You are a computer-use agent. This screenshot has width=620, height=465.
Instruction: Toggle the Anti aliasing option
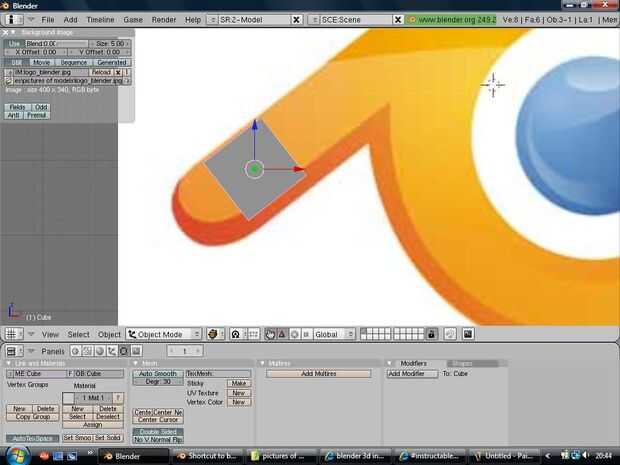pyautogui.click(x=13, y=115)
